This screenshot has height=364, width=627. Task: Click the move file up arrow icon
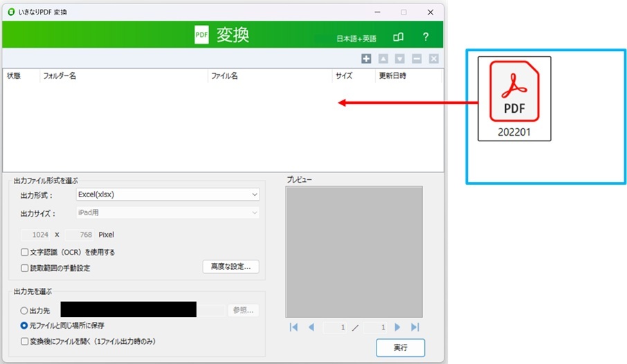click(383, 59)
